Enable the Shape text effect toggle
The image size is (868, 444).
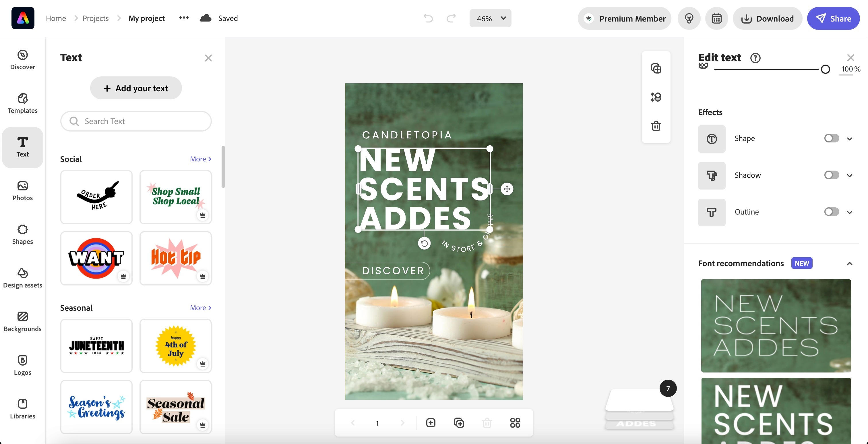point(831,138)
